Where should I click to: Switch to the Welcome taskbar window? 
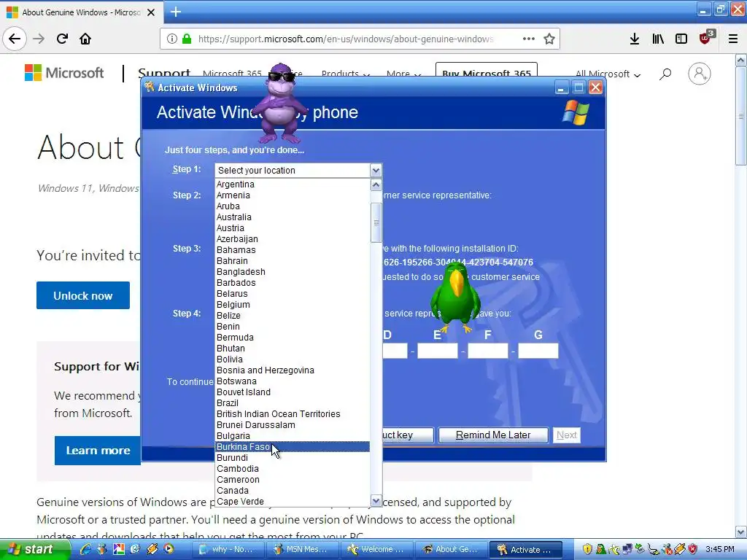376,550
